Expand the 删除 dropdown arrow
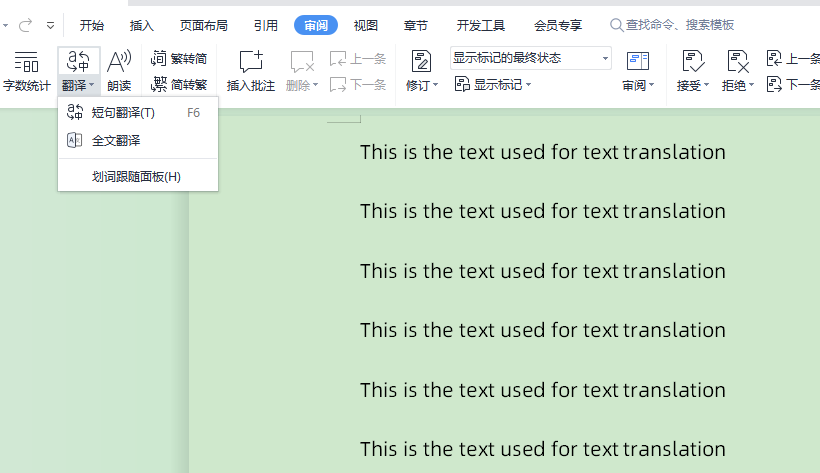The width and height of the screenshot is (820, 473). [x=315, y=85]
